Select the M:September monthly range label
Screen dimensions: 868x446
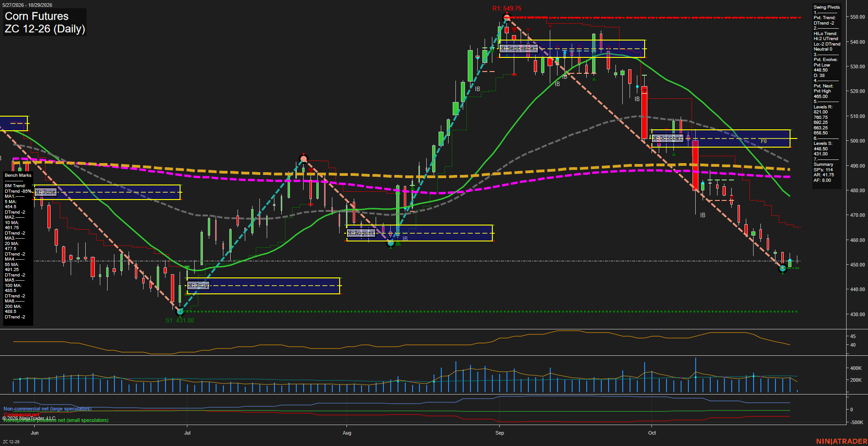coord(519,48)
